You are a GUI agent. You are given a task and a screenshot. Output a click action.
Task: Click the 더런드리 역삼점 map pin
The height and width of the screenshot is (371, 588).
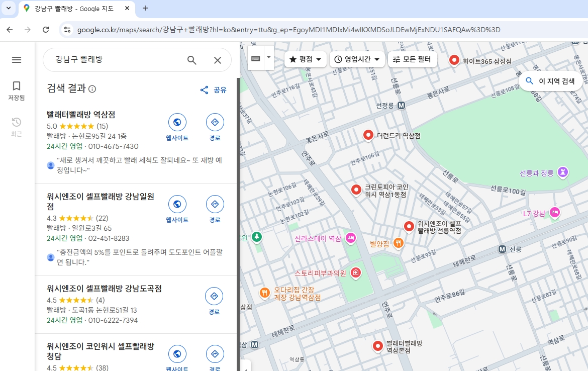click(x=368, y=135)
